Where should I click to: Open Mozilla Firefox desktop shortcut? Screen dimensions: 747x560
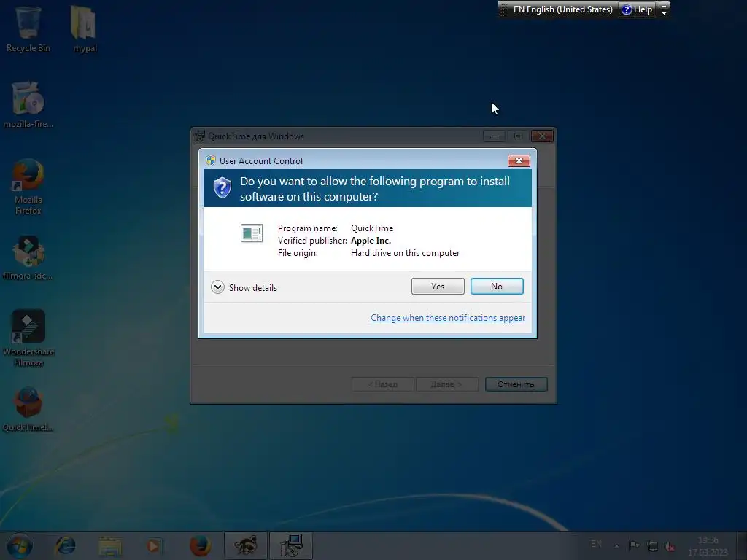coord(28,187)
